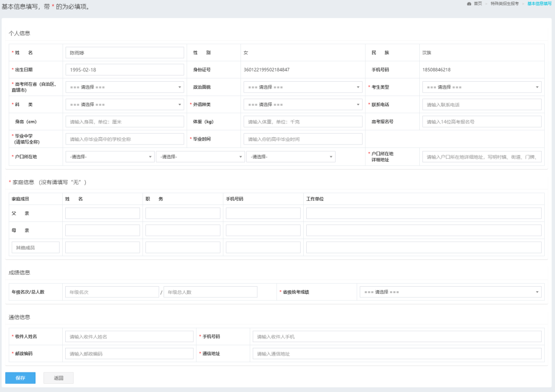Click the 邮政编码 input field
This screenshot has height=392, width=555.
tap(129, 353)
